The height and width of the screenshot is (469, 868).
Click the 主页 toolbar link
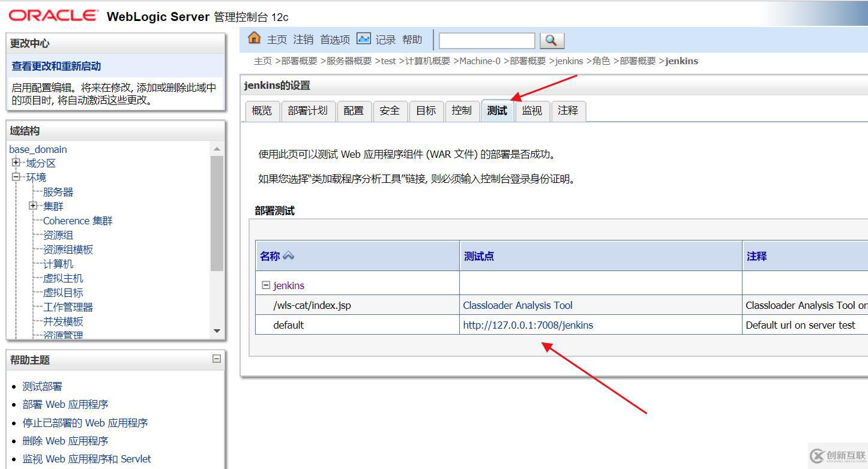pyautogui.click(x=277, y=40)
